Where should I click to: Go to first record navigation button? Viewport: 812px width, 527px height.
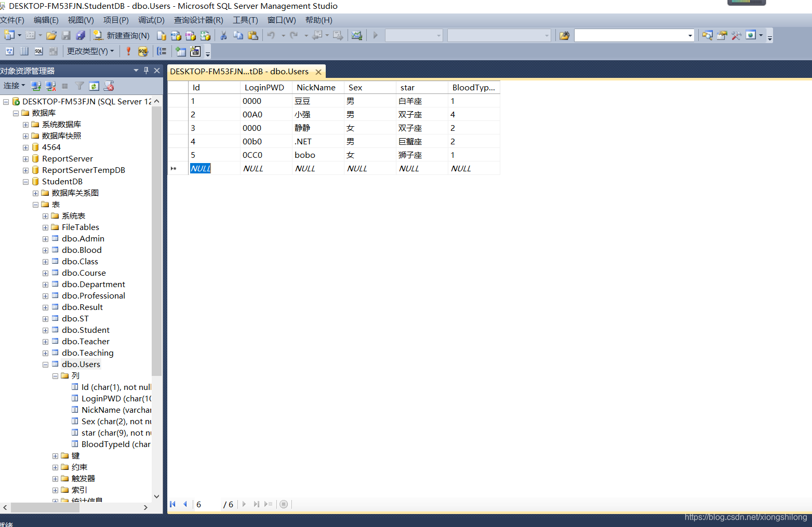[x=172, y=504]
